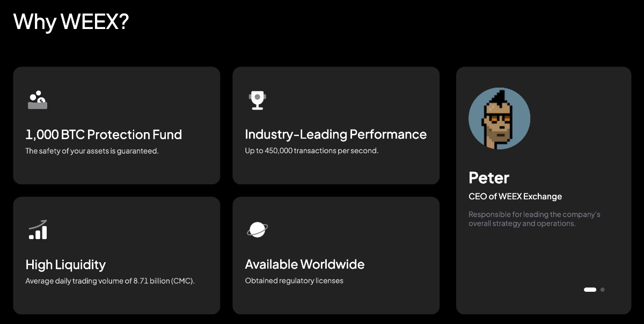Click "CEO of WEEX Exchange" title

[515, 197]
